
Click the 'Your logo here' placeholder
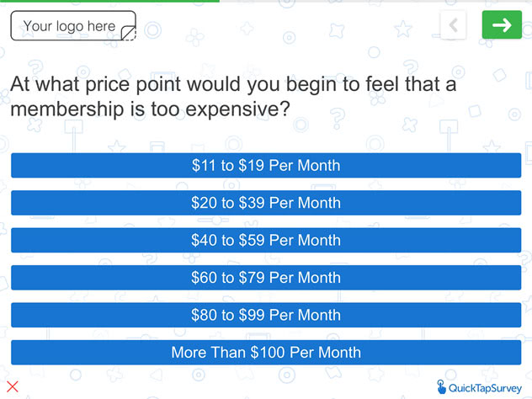point(73,26)
